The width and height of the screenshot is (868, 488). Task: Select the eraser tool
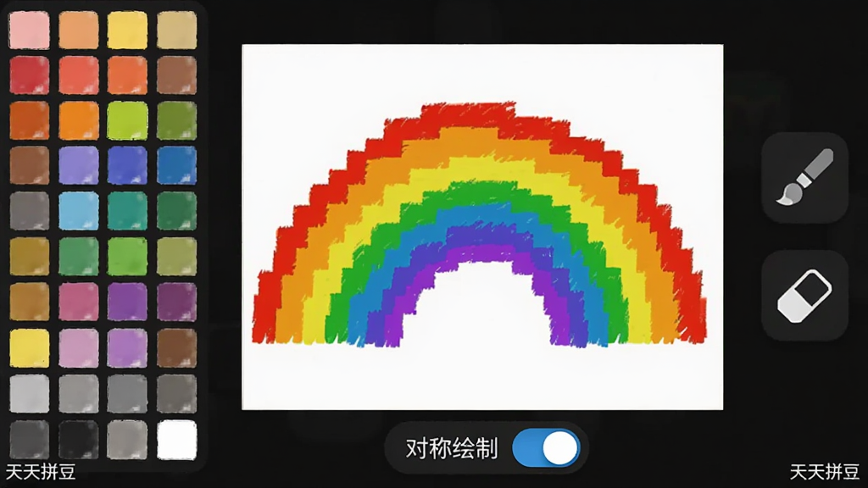point(804,296)
